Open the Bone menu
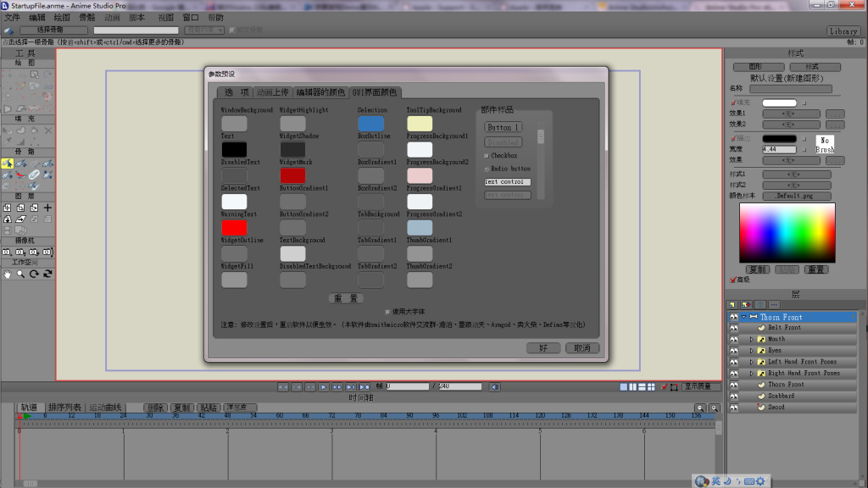 tap(87, 18)
